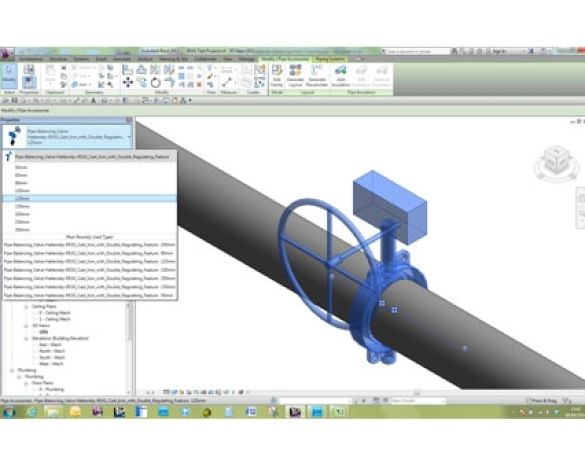
Task: Select the Move tool in Modify panel
Action: 128,82
